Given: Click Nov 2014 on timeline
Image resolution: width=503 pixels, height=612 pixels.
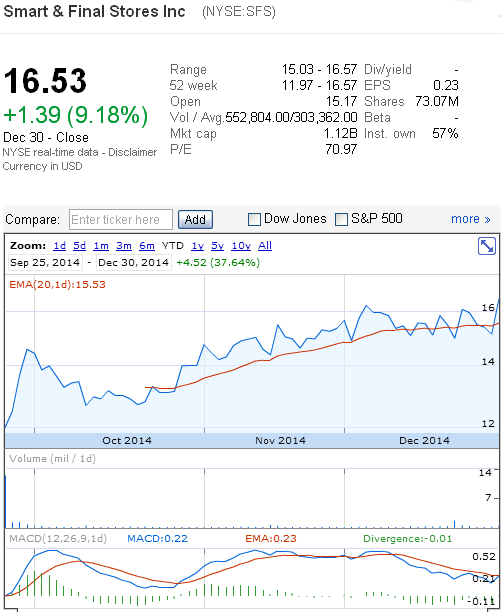Looking at the screenshot, I should click(280, 441).
